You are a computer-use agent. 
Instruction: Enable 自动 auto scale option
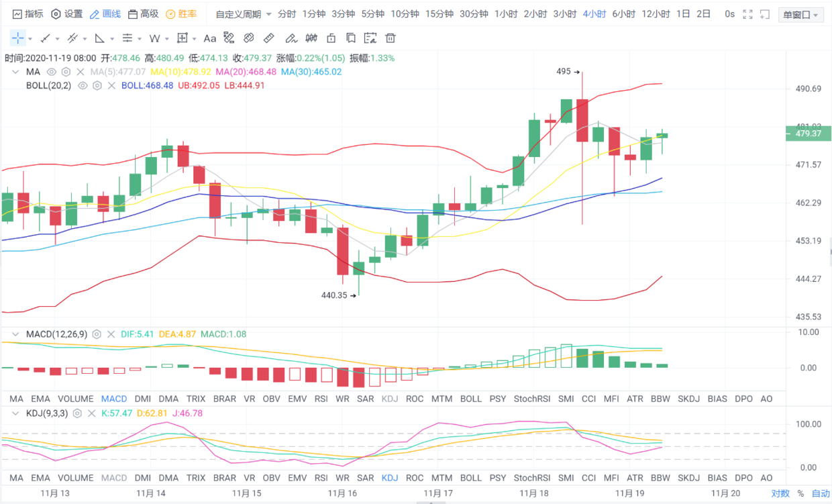(821, 493)
